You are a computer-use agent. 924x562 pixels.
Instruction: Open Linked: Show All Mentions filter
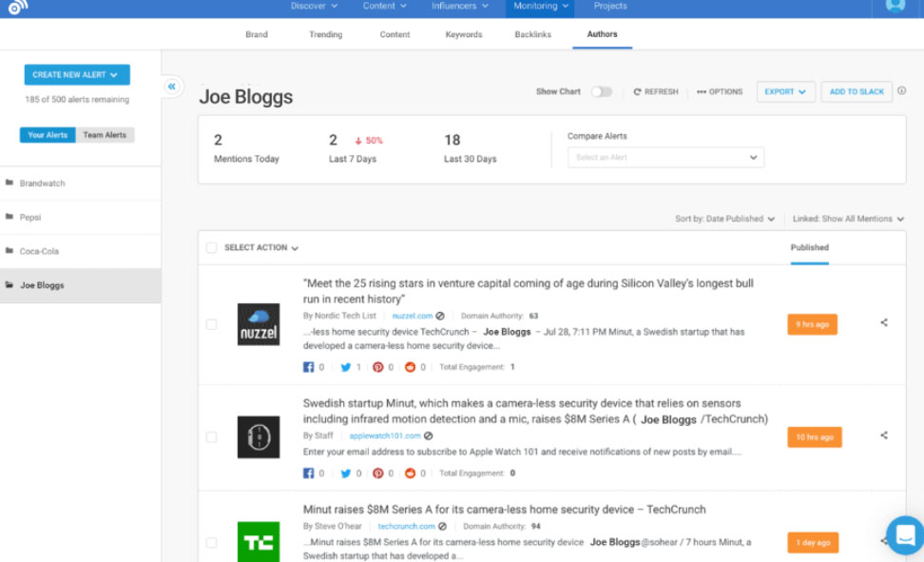[x=848, y=219]
